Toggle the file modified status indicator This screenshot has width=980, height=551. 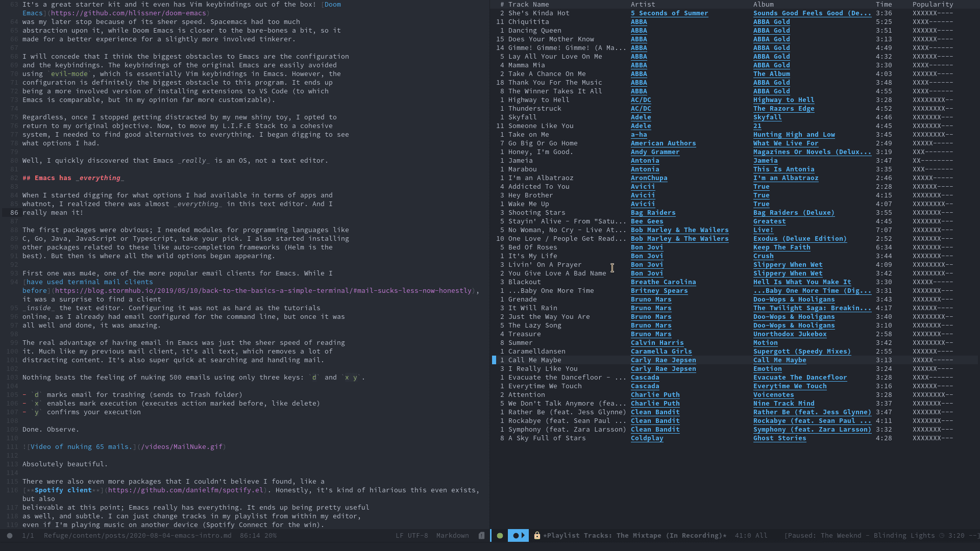tap(10, 536)
